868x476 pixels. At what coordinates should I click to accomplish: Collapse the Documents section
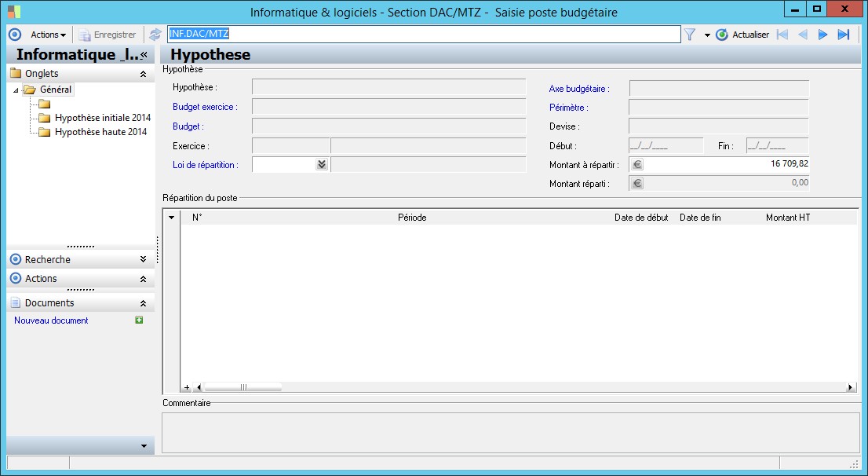143,303
